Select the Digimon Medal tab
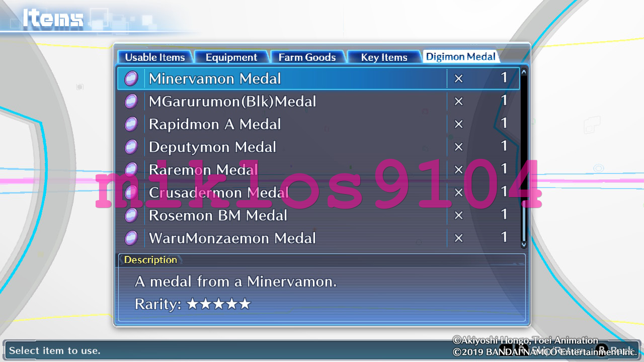 (x=461, y=57)
